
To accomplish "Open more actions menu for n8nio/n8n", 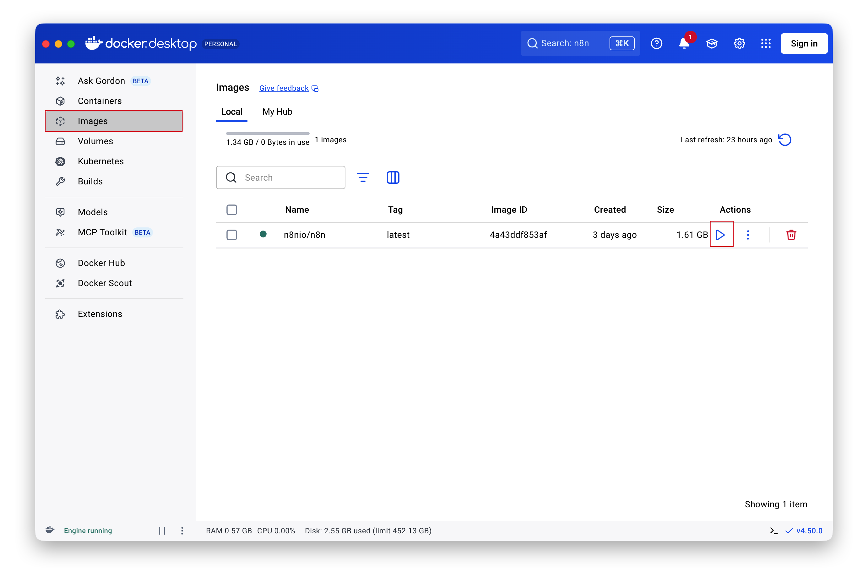I will [748, 235].
